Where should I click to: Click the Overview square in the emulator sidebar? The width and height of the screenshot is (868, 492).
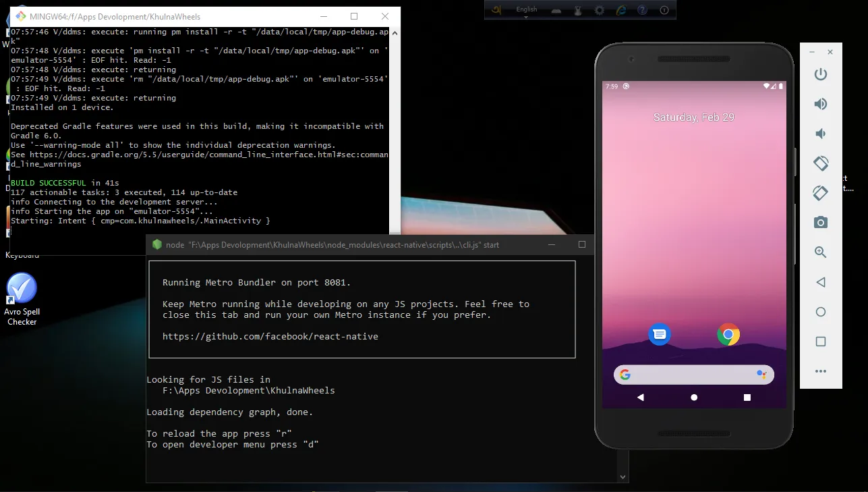pos(821,341)
